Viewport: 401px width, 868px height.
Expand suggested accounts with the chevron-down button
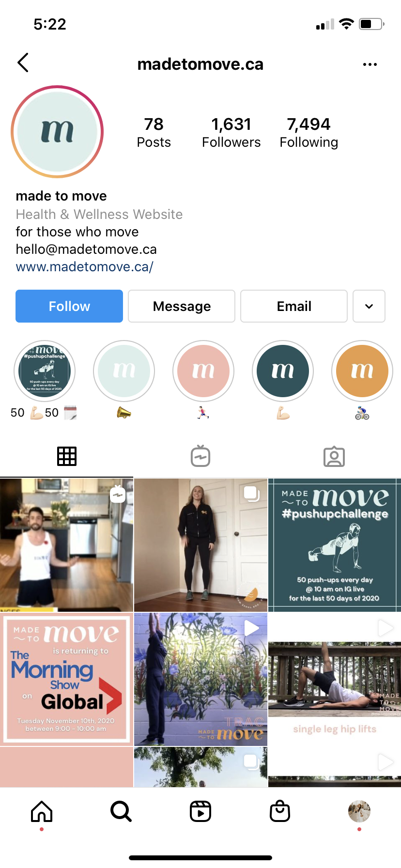point(369,306)
